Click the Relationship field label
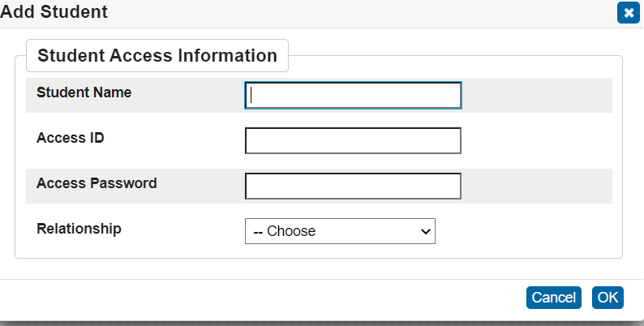Screen dimensions: 644x326 [x=79, y=229]
